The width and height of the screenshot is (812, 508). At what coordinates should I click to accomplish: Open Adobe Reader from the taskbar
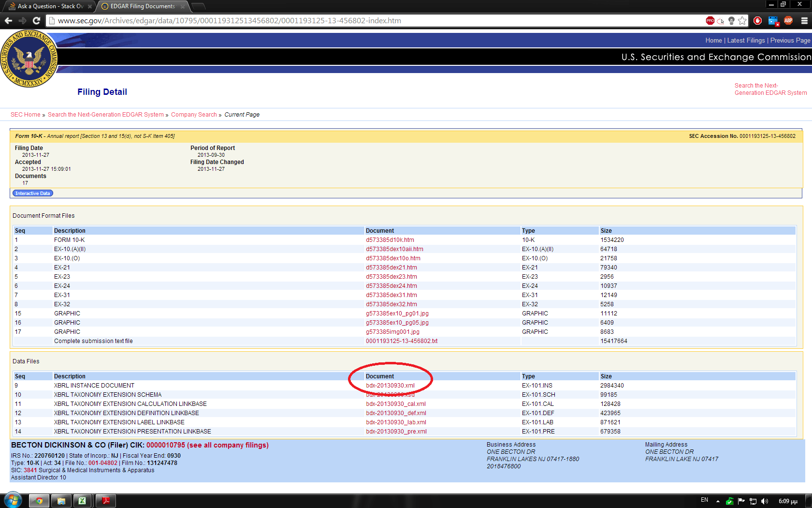106,501
